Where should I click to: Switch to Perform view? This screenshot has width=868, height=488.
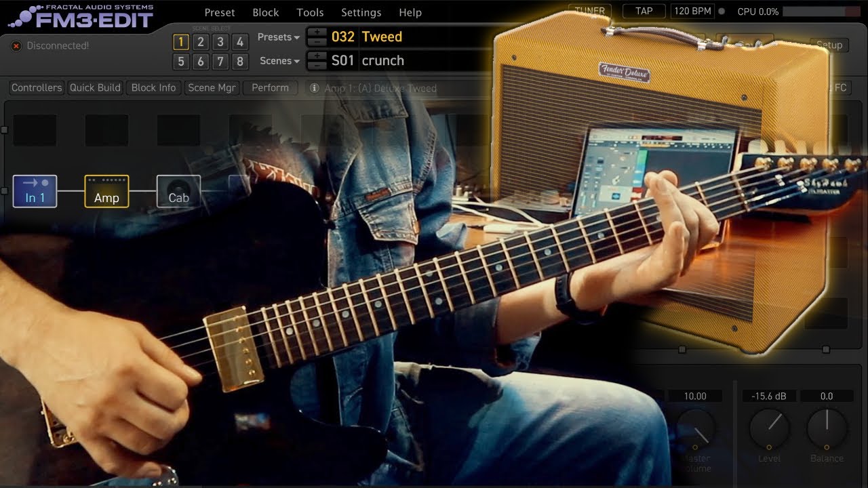tap(270, 87)
